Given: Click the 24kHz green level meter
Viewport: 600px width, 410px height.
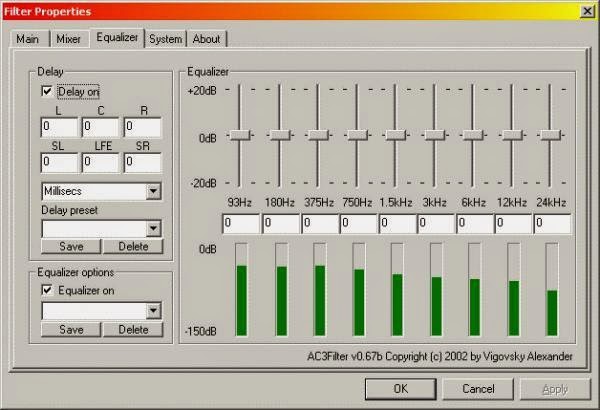Looking at the screenshot, I should click(552, 289).
